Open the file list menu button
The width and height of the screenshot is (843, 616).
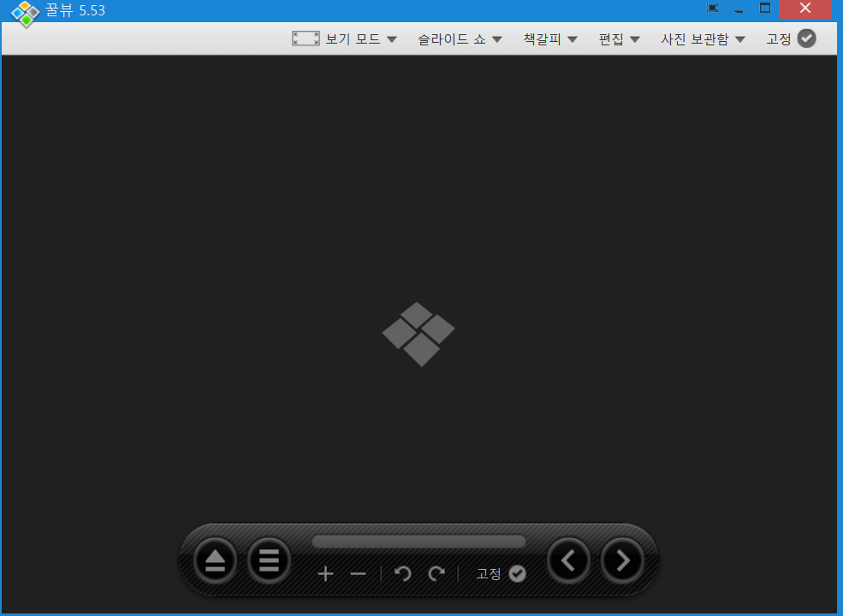[269, 561]
